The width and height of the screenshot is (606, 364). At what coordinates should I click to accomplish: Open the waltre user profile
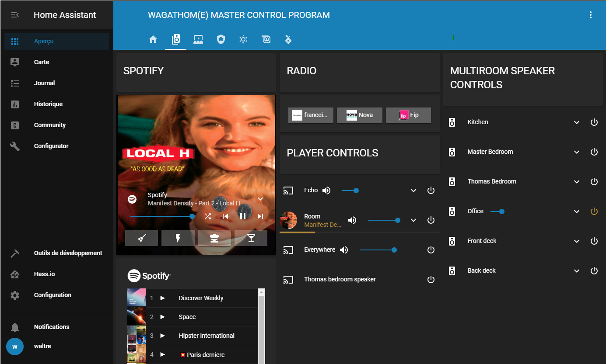click(57, 346)
